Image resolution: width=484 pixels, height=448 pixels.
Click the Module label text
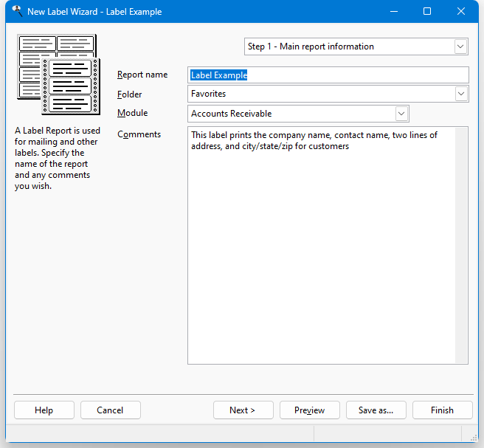(132, 113)
